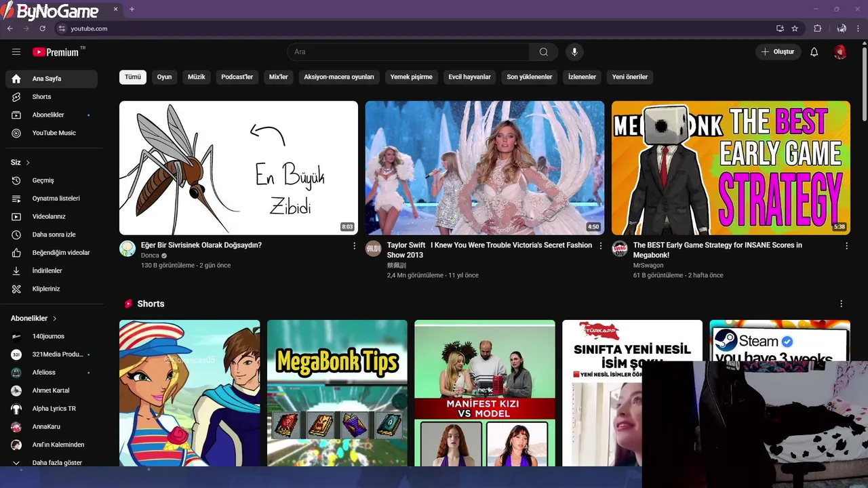
Task: Open YouTube Music link
Action: [52, 133]
